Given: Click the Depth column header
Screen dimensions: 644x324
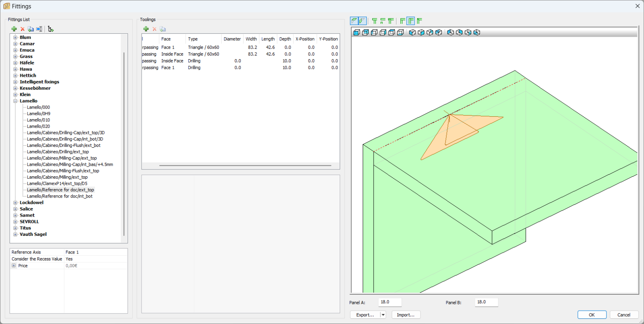Looking at the screenshot, I should pyautogui.click(x=285, y=39).
